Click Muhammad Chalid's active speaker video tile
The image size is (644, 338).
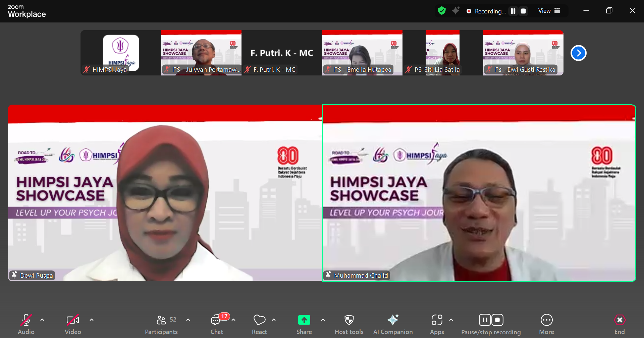479,193
